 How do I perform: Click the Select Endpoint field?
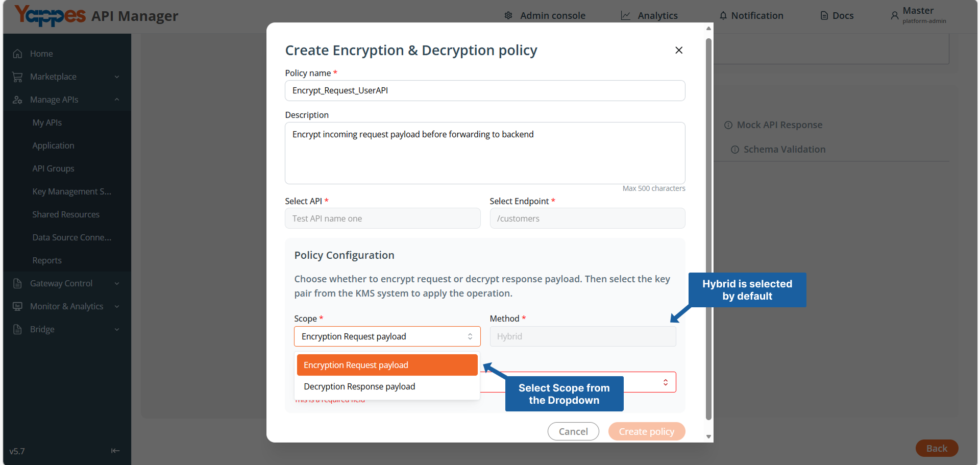587,218
